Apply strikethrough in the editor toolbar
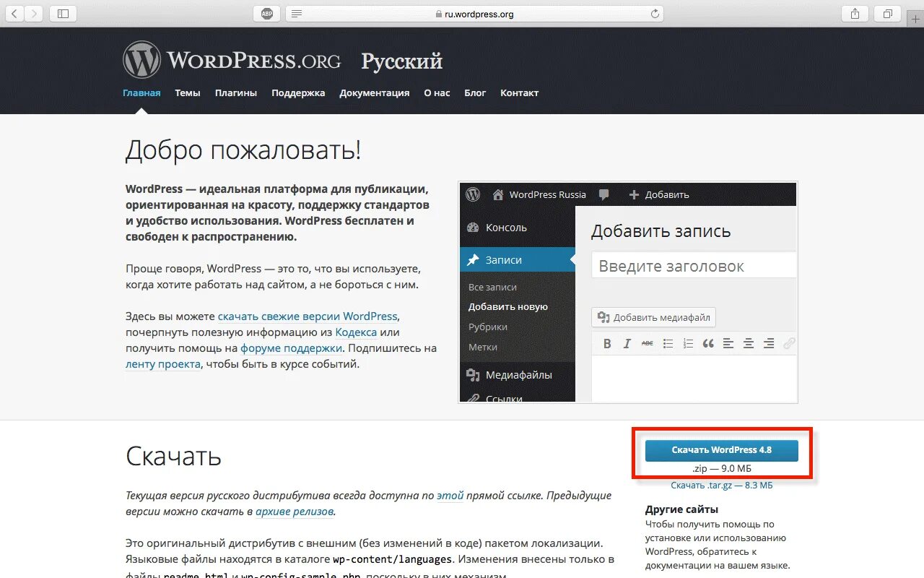 [648, 344]
